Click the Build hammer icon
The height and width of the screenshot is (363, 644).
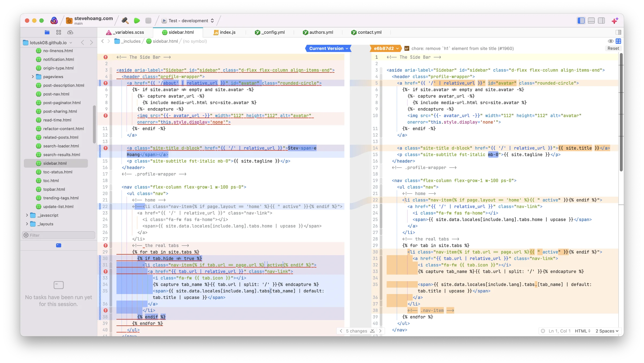[x=125, y=21]
